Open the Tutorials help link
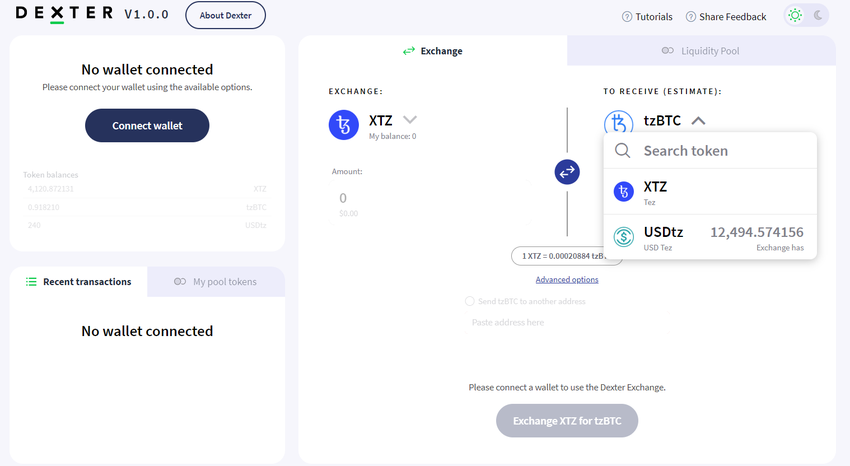Viewport: 850px width, 466px height. 647,17
